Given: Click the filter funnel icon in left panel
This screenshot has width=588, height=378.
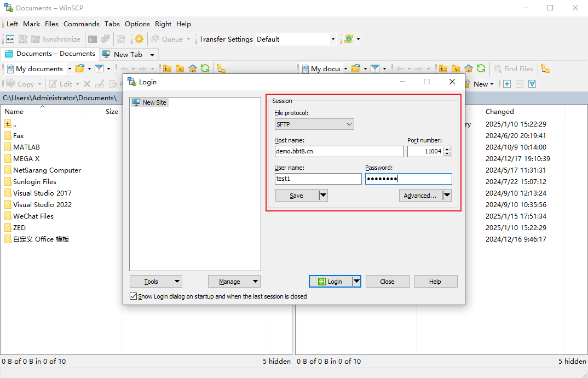Looking at the screenshot, I should [99, 68].
